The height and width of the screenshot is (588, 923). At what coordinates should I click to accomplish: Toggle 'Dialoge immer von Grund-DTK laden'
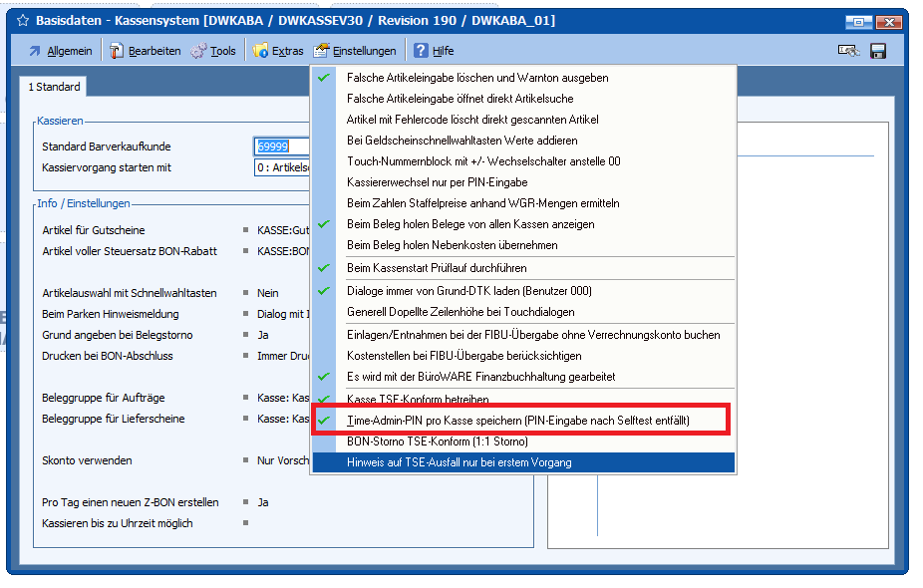tap(468, 291)
